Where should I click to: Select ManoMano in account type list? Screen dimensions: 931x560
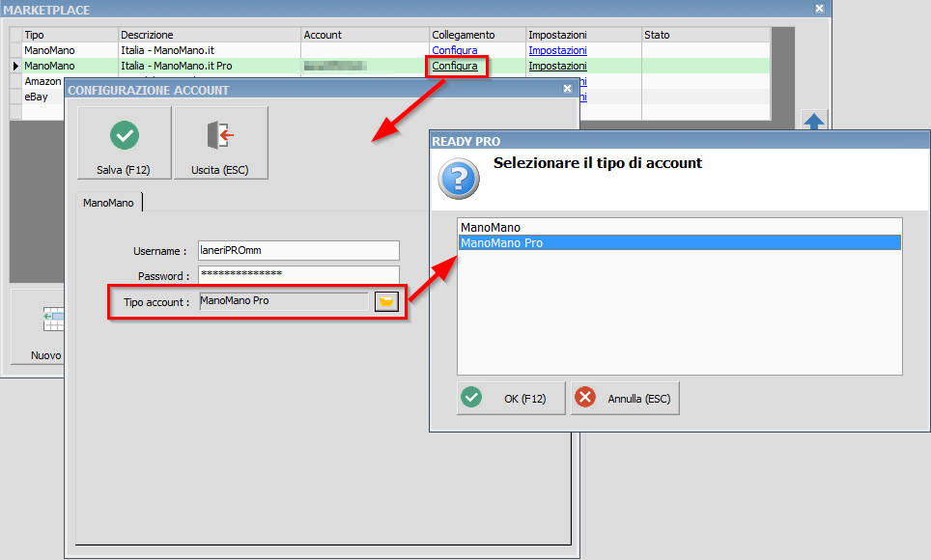pos(680,228)
